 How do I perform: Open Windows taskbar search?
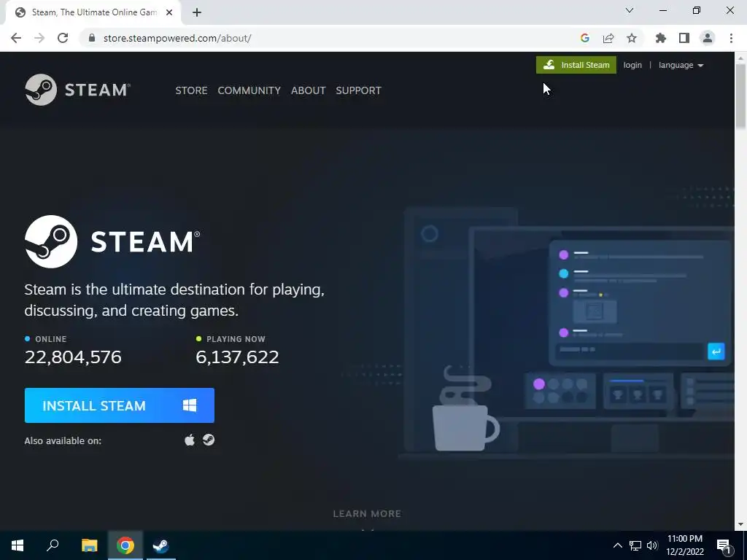point(53,545)
